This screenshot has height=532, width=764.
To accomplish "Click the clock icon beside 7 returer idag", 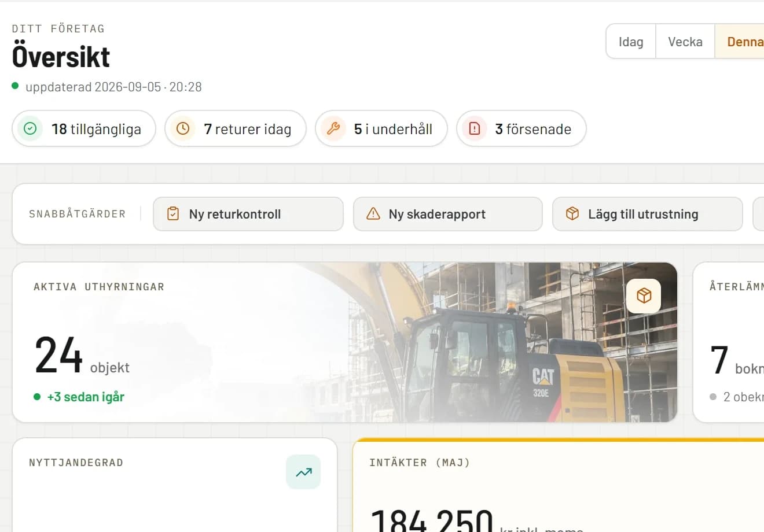I will coord(183,128).
